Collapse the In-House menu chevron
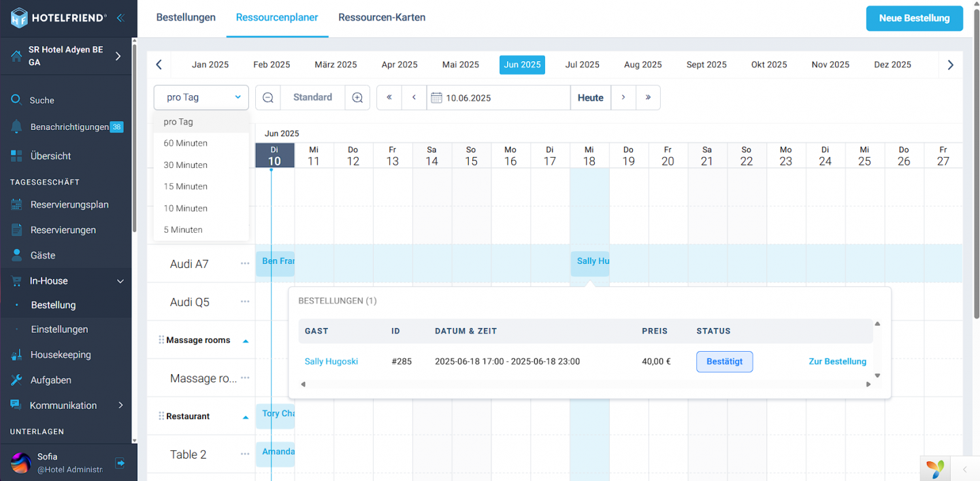This screenshot has width=980, height=481. (120, 281)
